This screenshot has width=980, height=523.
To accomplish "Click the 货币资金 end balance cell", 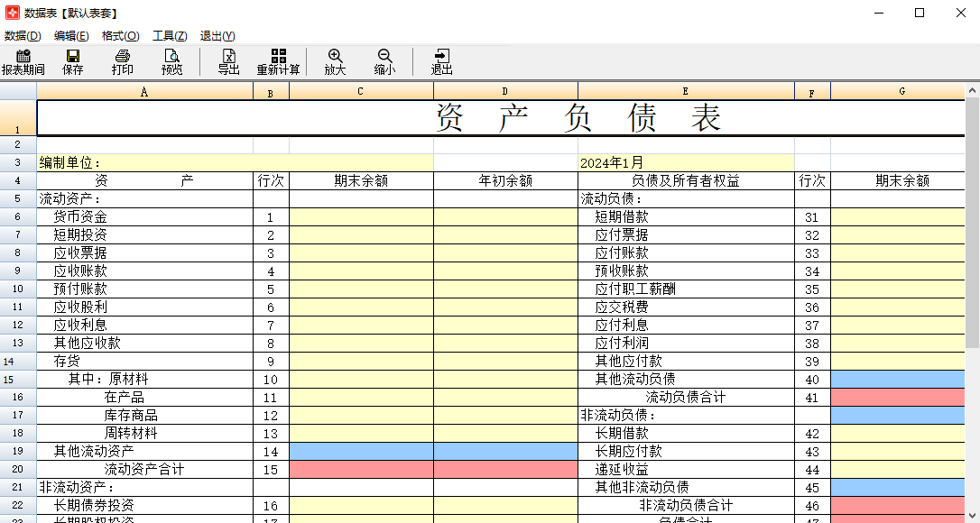I will tap(361, 216).
